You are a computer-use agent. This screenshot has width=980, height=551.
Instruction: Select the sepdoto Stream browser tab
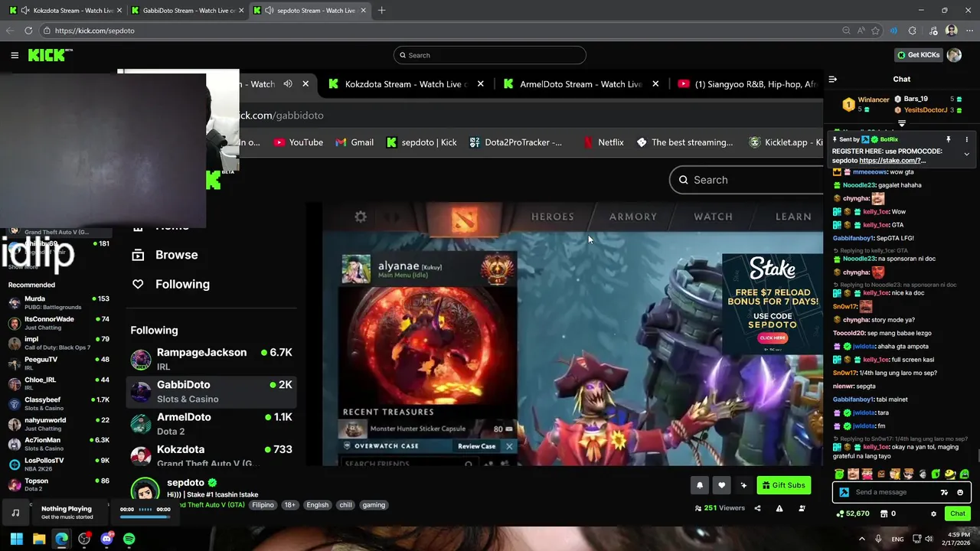(310, 10)
